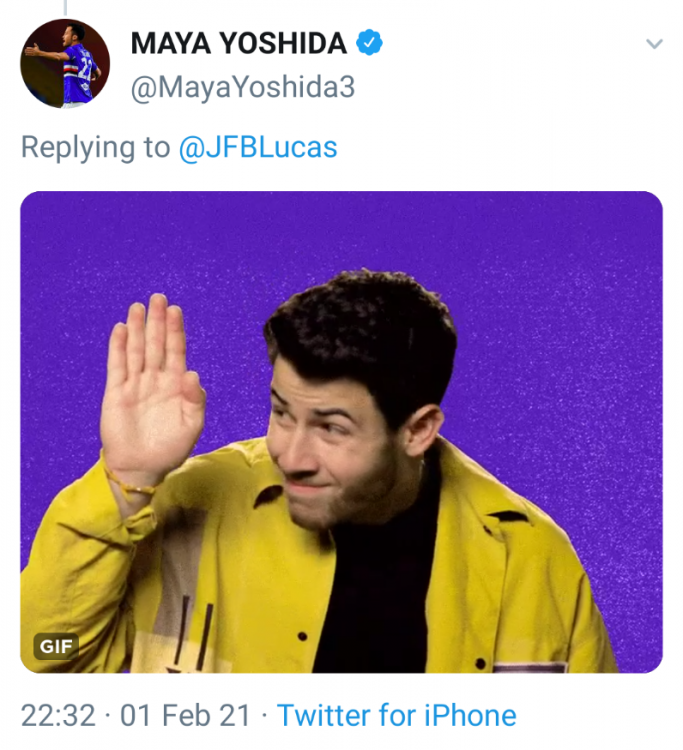
Task: Click the @MayaYoshida3 handle
Action: (242, 87)
